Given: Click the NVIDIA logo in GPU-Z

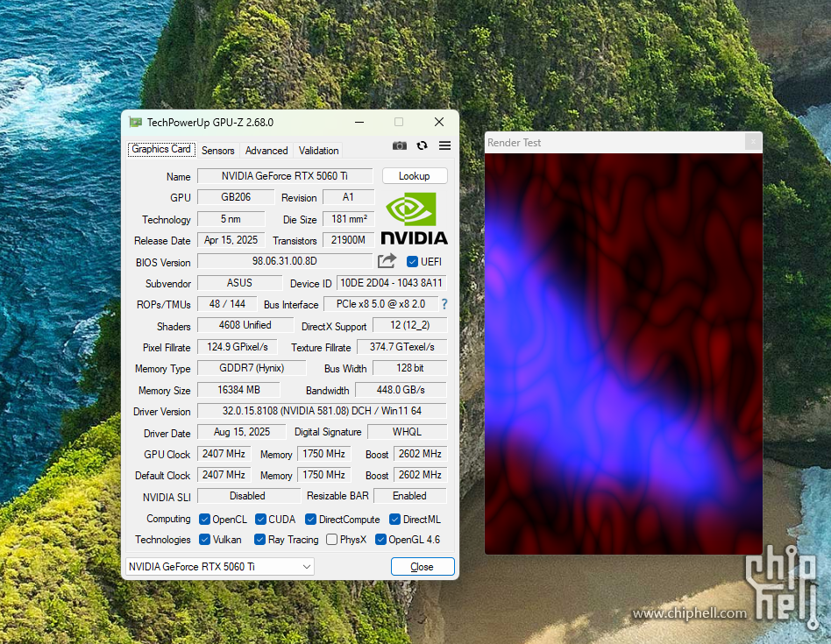Looking at the screenshot, I should pyautogui.click(x=414, y=218).
